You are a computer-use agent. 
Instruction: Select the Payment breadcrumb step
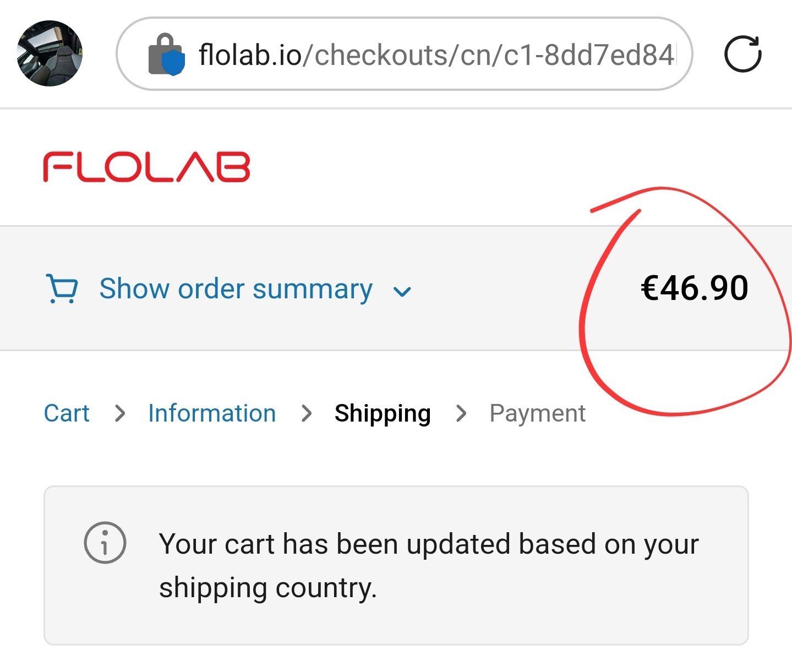[537, 413]
